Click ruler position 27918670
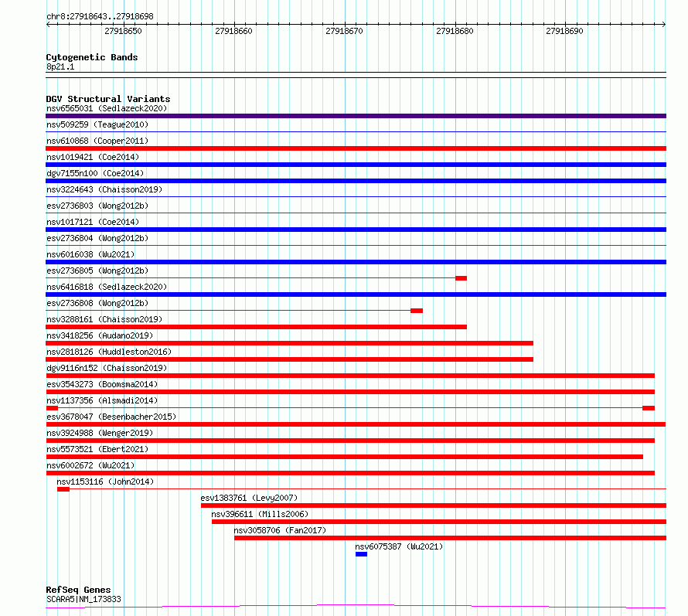This screenshot has width=688, height=616. [x=345, y=31]
